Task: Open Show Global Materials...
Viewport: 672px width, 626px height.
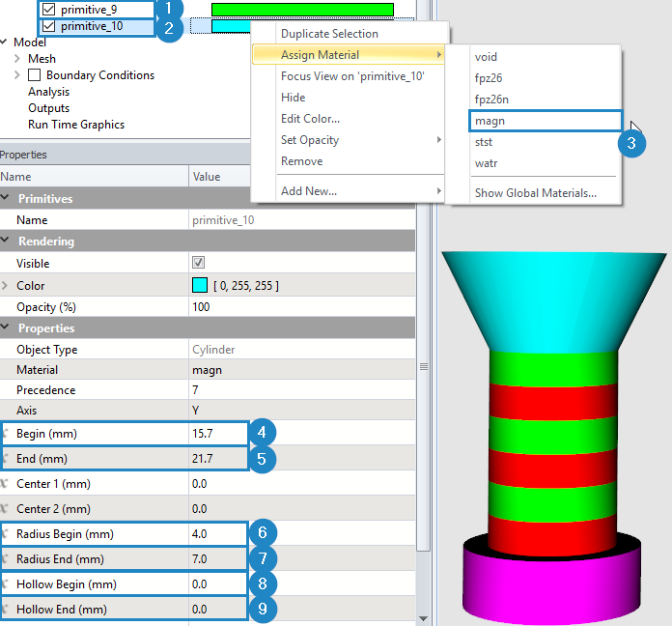Action: tap(535, 193)
